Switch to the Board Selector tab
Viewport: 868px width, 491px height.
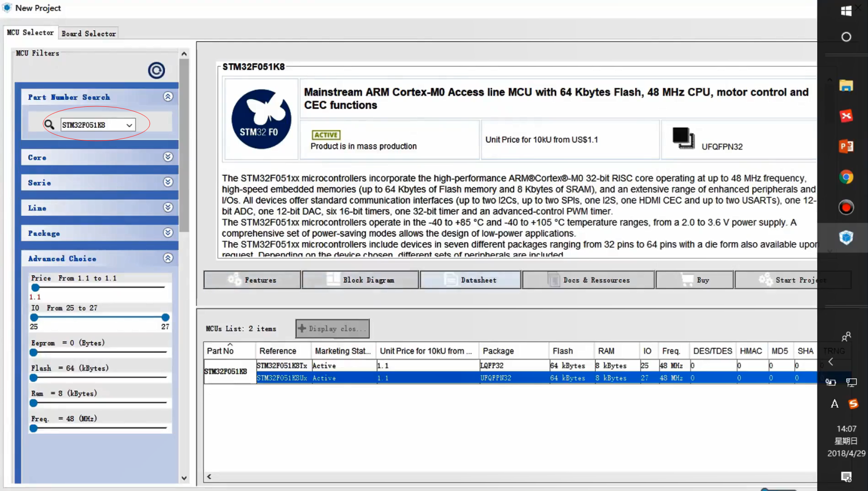[x=88, y=33]
